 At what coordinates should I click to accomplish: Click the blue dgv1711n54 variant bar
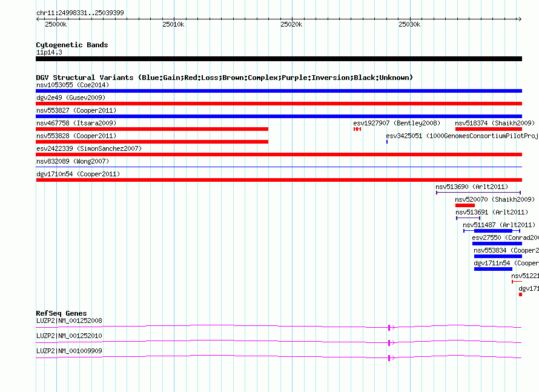(492, 269)
